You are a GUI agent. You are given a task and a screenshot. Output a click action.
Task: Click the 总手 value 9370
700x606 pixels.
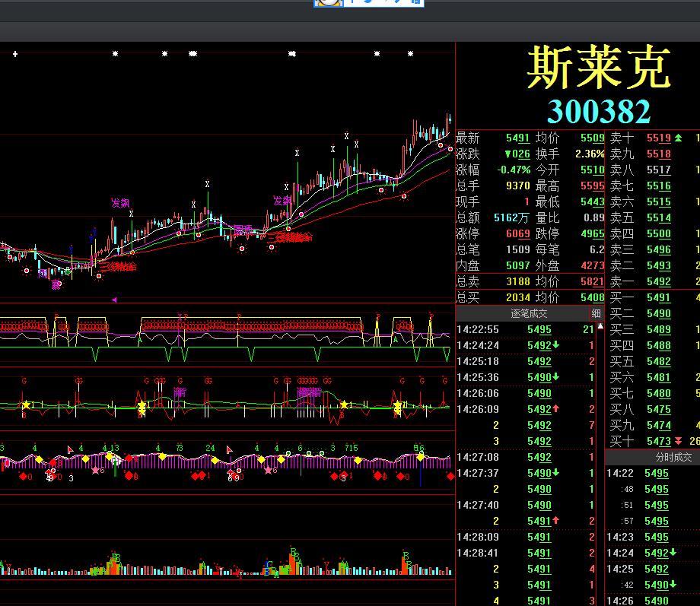coord(517,186)
